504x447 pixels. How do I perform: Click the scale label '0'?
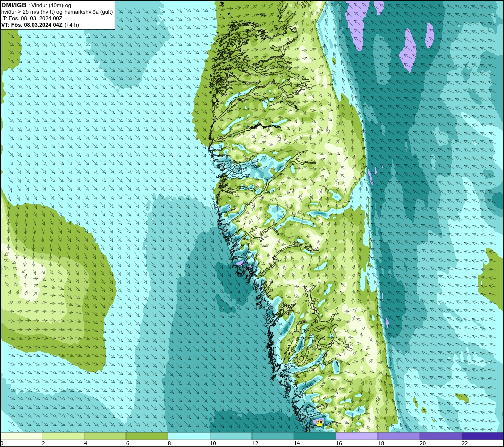tap(2, 443)
